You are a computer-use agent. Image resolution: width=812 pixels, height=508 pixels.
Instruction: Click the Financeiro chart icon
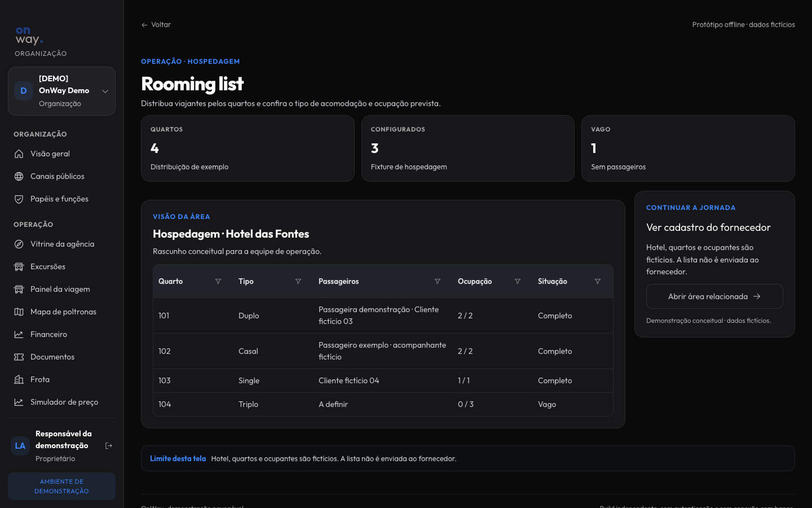19,334
